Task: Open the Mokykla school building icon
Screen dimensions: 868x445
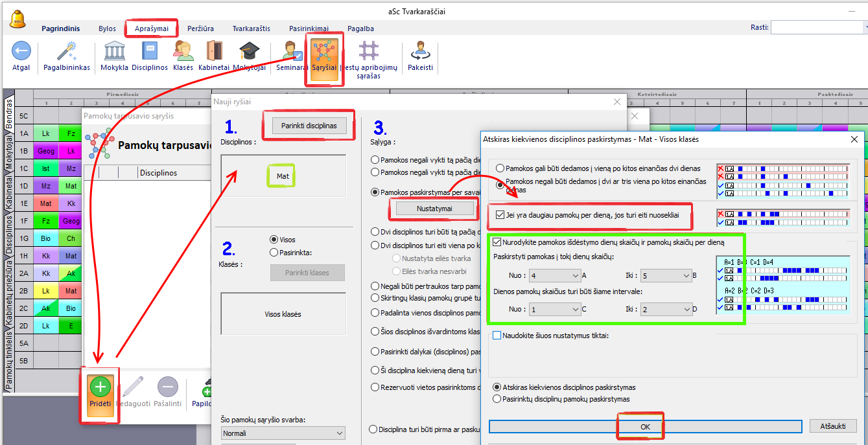Action: [114, 51]
